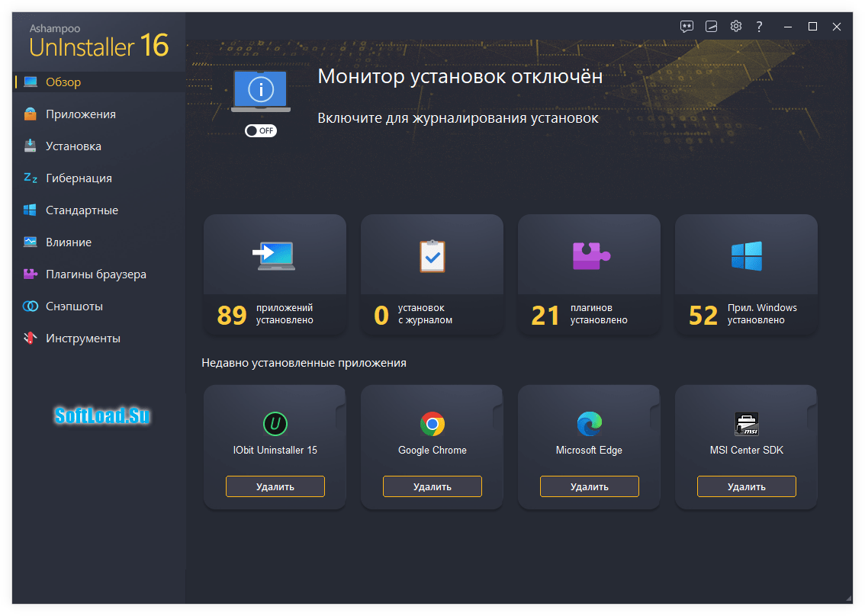Click the 'IObit Uninstaller 15' name text
This screenshot has height=616, width=865.
[275, 450]
